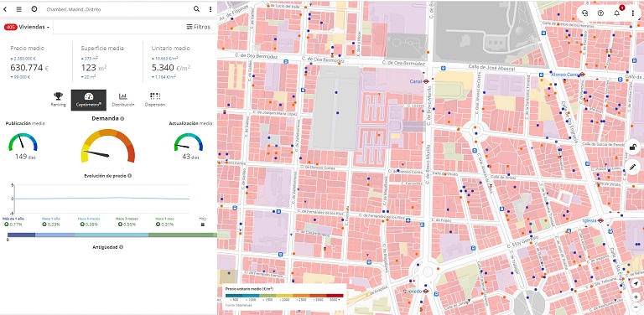
Task: Activate the pencil draw tool
Action: click(633, 167)
